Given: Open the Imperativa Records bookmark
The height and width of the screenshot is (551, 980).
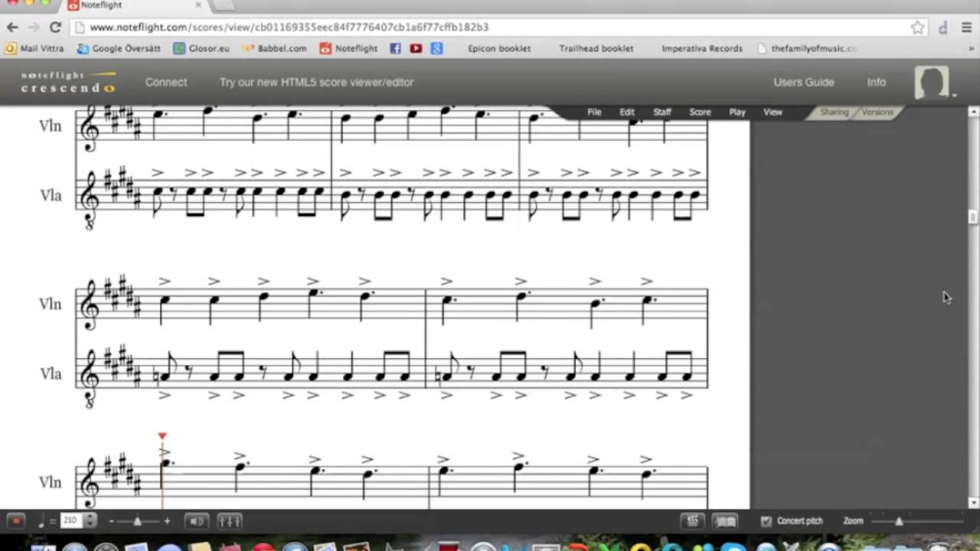Looking at the screenshot, I should pos(702,48).
